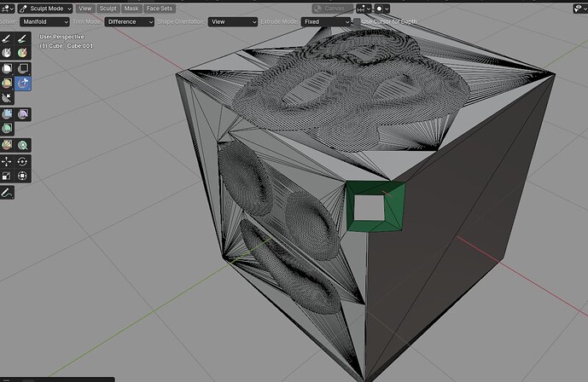Open the Mask menu
The width and height of the screenshot is (588, 382).
(131, 9)
